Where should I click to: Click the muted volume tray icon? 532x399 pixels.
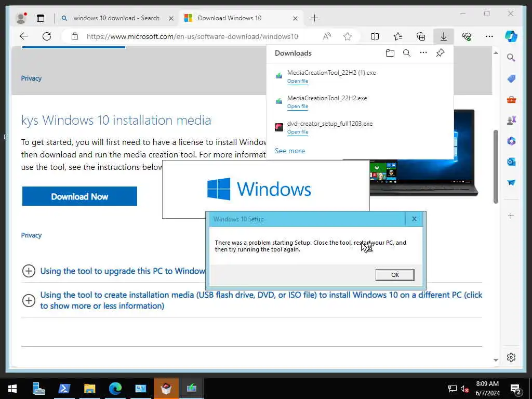tap(464, 389)
